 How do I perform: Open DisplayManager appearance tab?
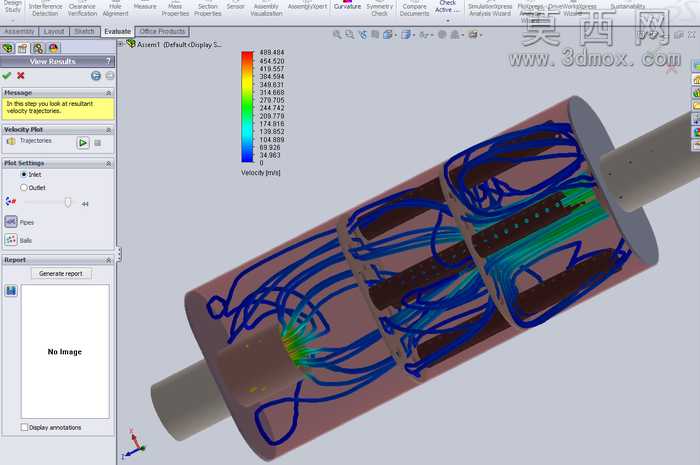click(54, 48)
